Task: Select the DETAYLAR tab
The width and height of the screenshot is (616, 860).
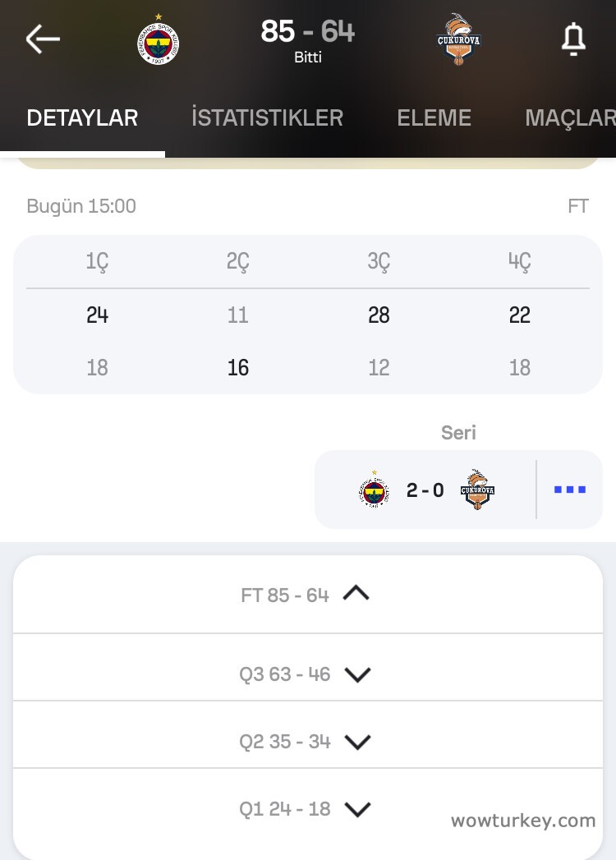Action: pyautogui.click(x=82, y=117)
